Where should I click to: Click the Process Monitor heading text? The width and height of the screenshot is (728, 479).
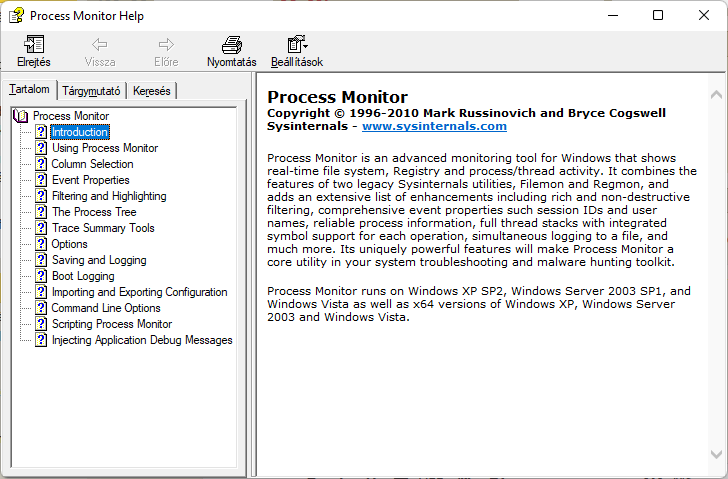(x=338, y=97)
